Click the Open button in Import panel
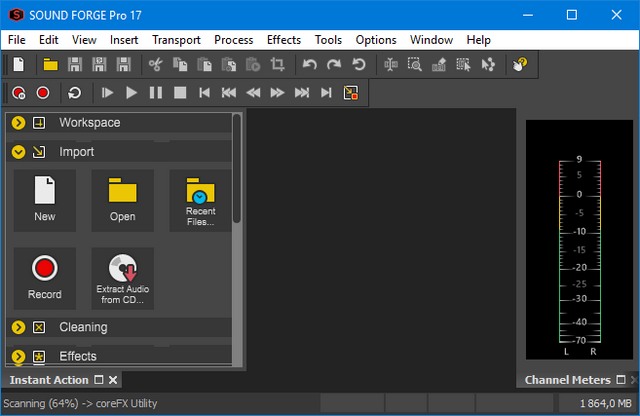The width and height of the screenshot is (640, 416). (123, 200)
